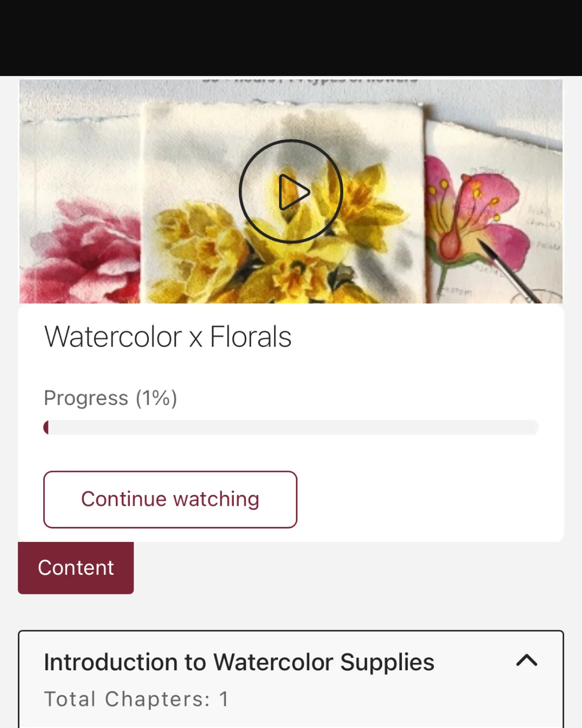Tap the filled maroon start of progress bar

pos(46,428)
